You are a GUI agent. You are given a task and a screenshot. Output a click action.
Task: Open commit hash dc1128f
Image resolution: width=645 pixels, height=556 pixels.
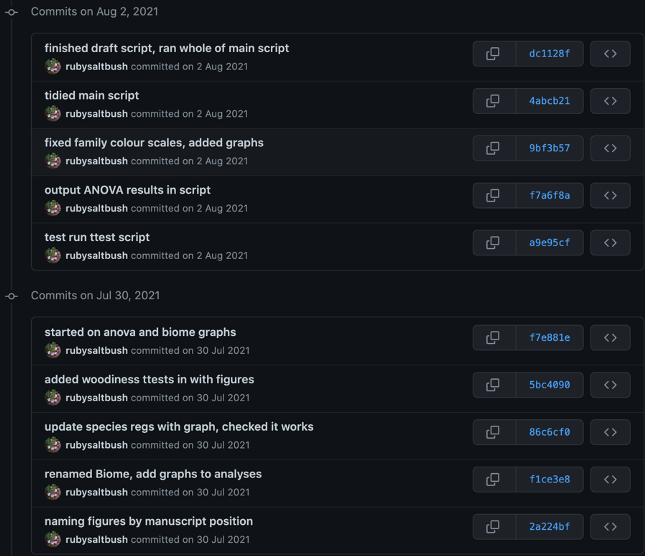[549, 54]
